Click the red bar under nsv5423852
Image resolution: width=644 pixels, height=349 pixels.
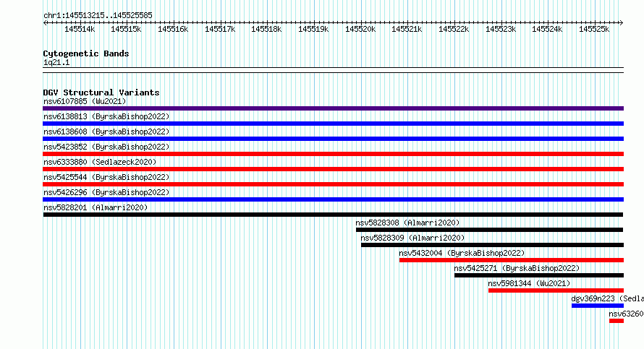[333, 154]
